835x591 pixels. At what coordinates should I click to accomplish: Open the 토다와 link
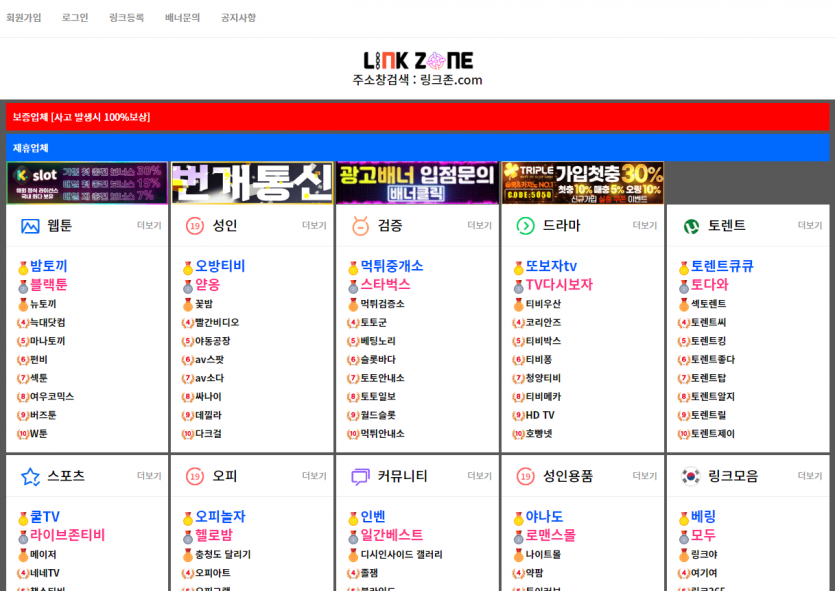[x=709, y=285]
